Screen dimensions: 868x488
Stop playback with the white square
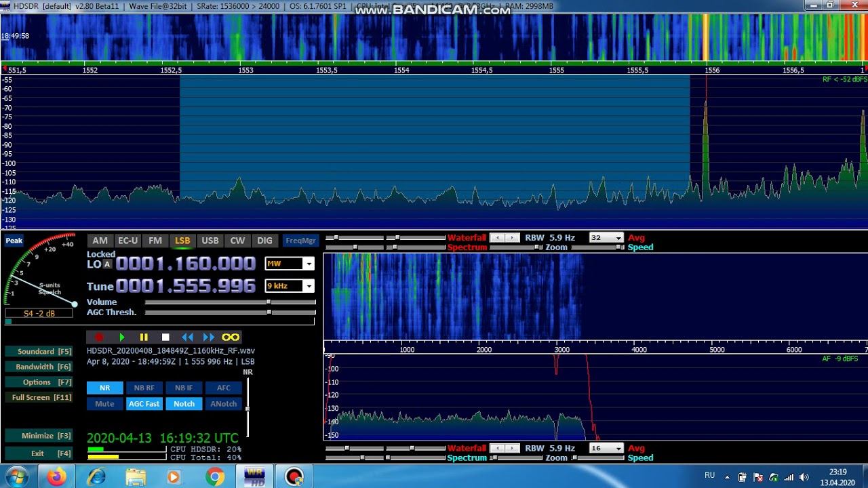pyautogui.click(x=165, y=337)
